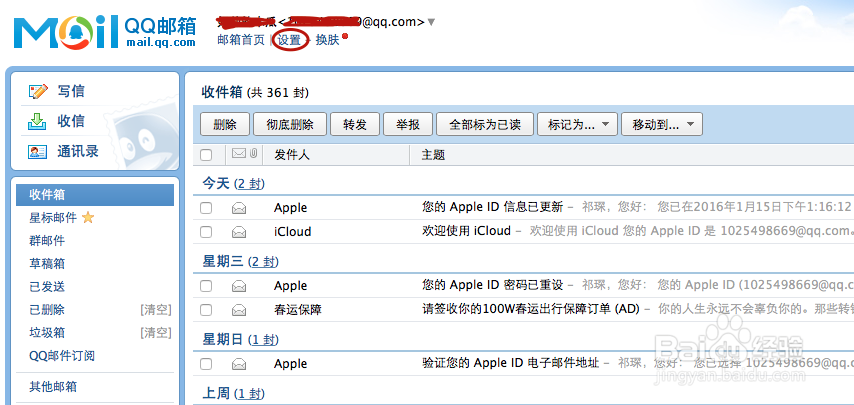Click the QQ Mail logo
Viewport: 854px width, 405px height.
[x=105, y=32]
